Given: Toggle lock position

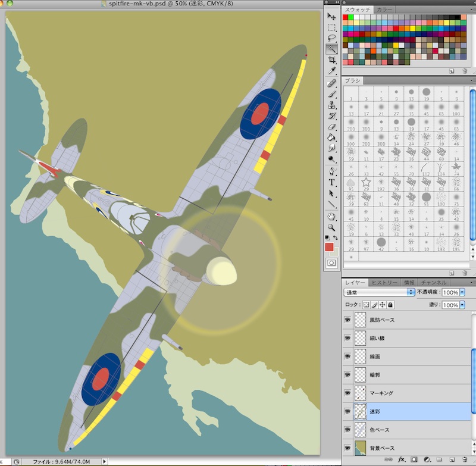Looking at the screenshot, I should pos(383,305).
